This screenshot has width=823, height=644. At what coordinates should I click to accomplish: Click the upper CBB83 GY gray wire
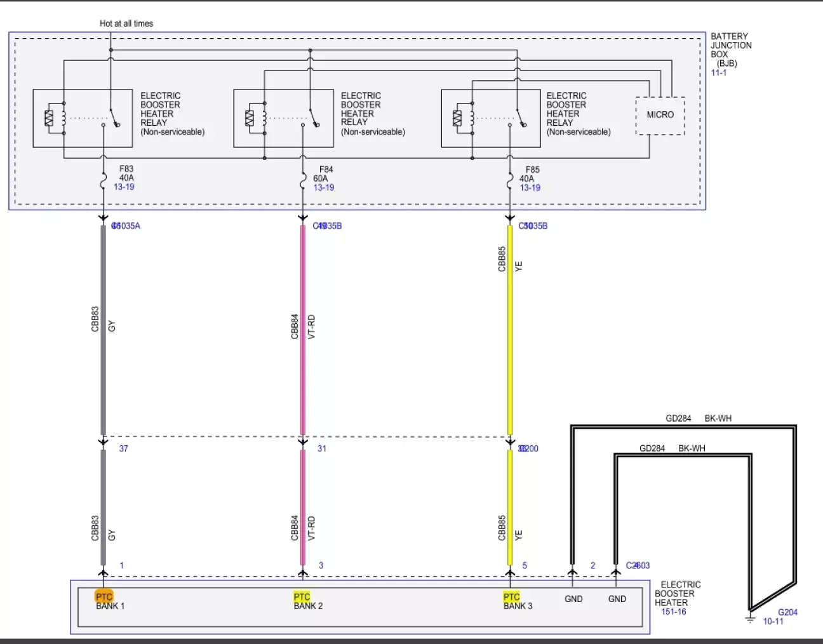(x=104, y=330)
